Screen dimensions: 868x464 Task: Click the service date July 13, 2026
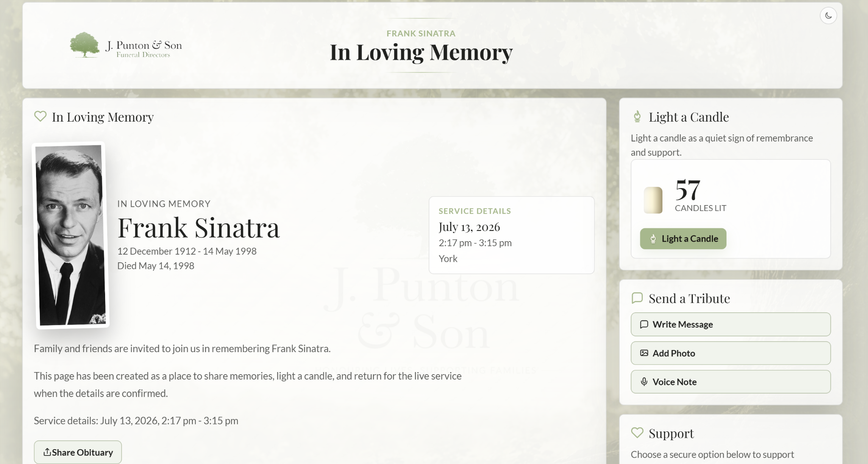(469, 227)
